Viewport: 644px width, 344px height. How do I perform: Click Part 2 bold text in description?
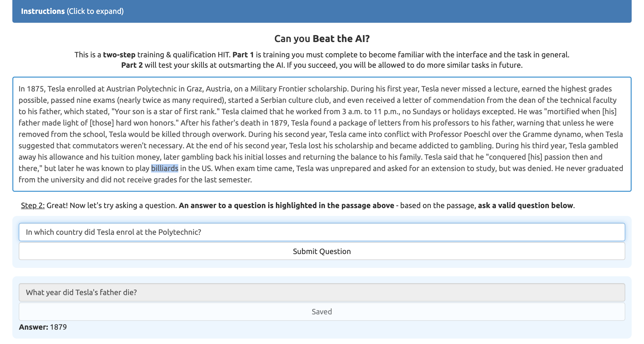[132, 65]
